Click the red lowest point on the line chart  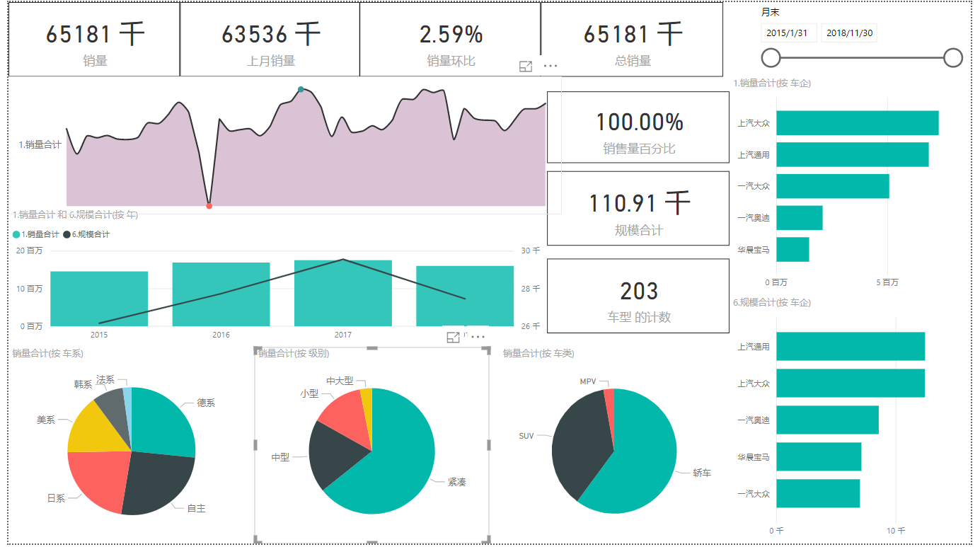209,206
